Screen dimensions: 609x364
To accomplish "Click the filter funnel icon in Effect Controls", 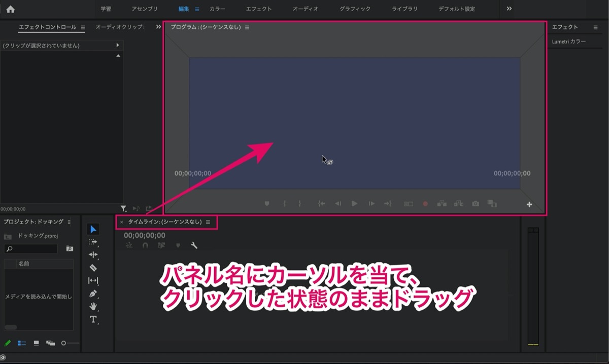I will click(x=123, y=208).
